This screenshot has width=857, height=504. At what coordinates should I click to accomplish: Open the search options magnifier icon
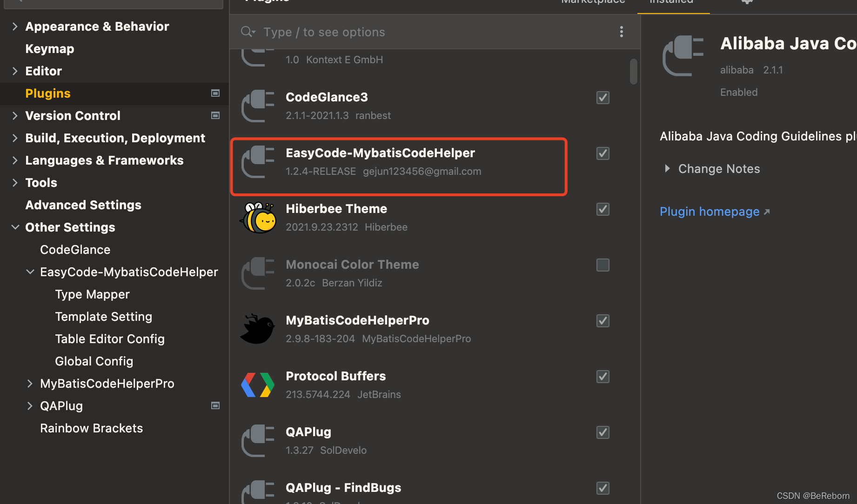(x=248, y=32)
